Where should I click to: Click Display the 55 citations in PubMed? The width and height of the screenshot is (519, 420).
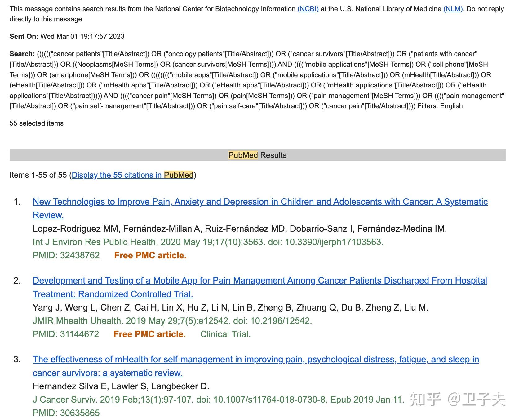[x=133, y=175]
